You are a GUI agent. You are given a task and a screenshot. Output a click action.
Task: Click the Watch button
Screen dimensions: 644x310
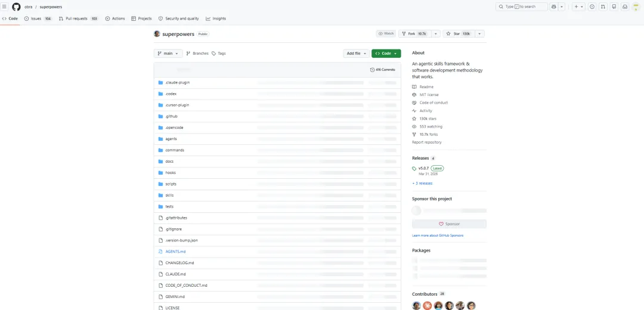[386, 33]
